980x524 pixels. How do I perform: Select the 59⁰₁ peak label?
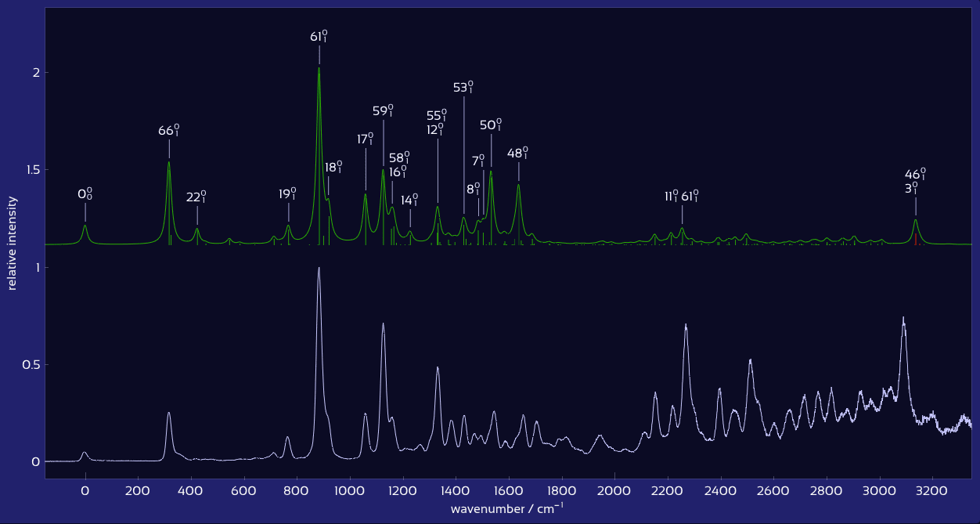click(384, 111)
